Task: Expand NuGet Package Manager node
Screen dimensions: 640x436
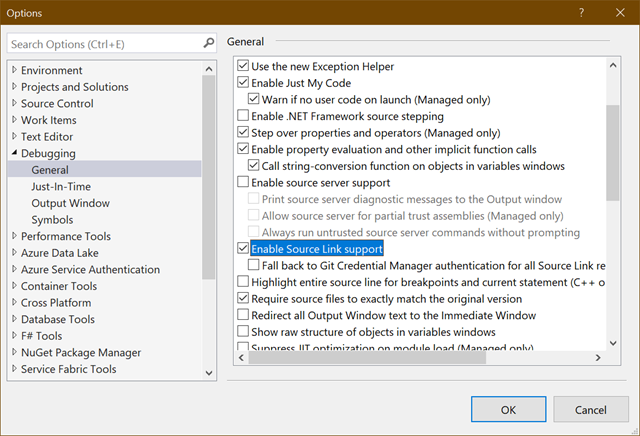Action: (14, 352)
